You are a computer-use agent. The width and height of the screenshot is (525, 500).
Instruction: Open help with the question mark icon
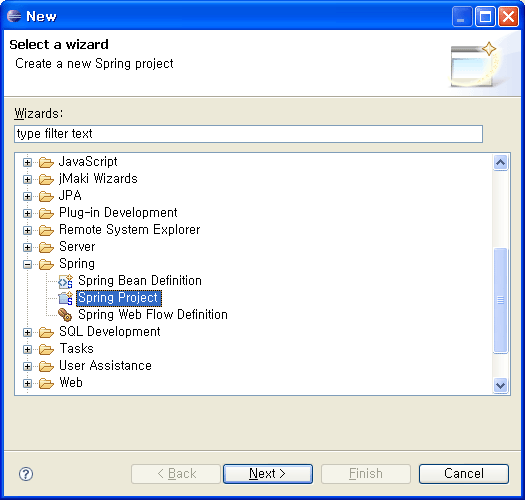click(x=26, y=474)
